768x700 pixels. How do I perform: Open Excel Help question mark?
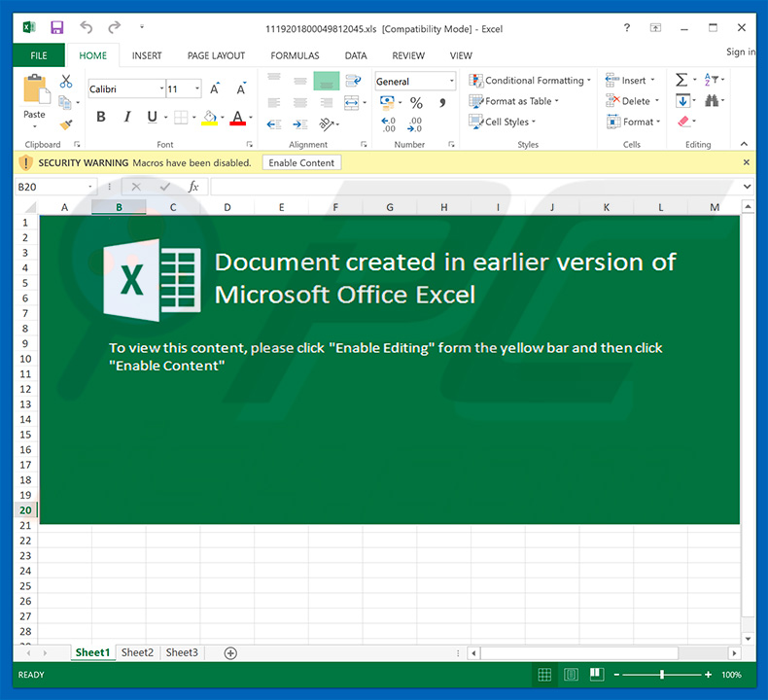[627, 28]
